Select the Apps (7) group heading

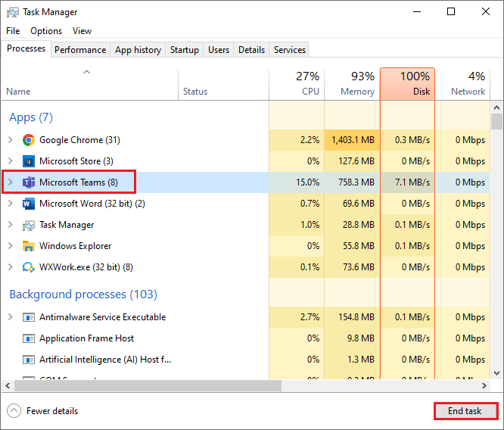(31, 117)
